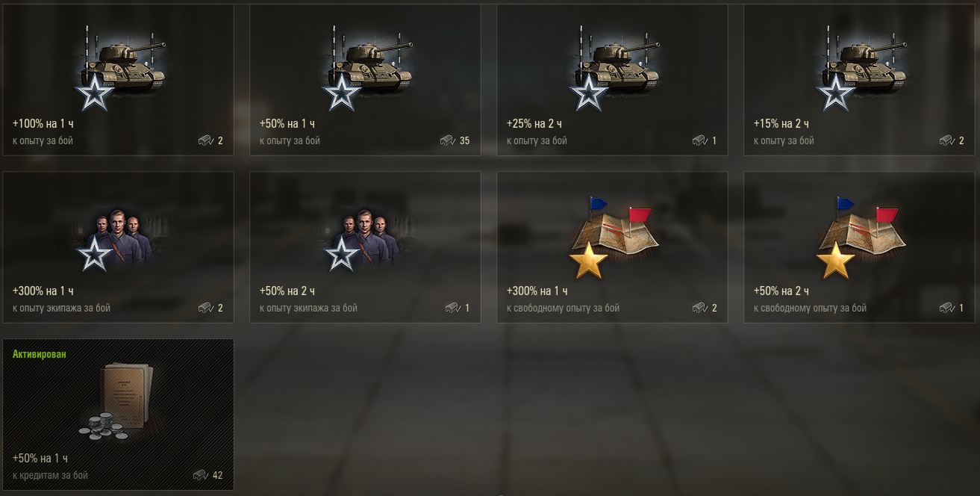This screenshot has width=980, height=496.
Task: Pick the +15% for 2 h battle XP tank icon
Action: coord(863,67)
